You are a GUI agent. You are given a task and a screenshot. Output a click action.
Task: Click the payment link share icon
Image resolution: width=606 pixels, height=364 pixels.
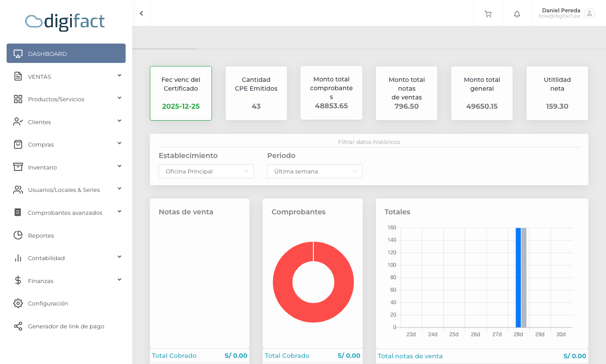[x=18, y=326]
